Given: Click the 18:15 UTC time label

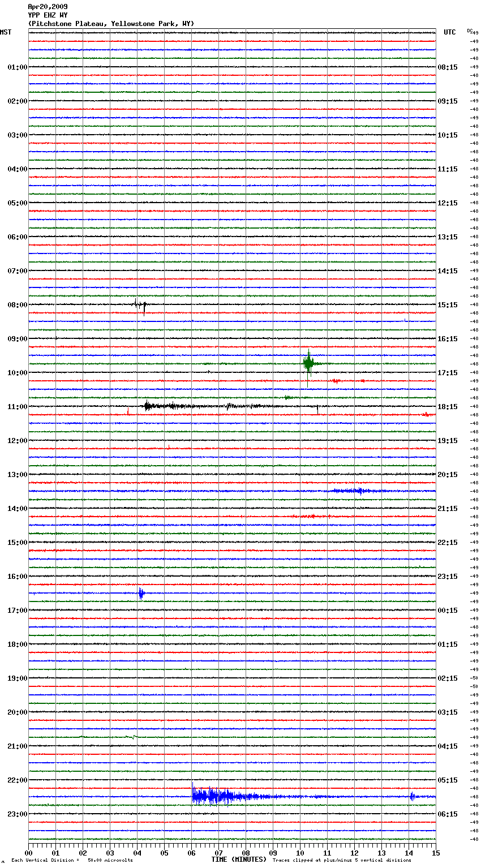Looking at the screenshot, I should tap(448, 407).
